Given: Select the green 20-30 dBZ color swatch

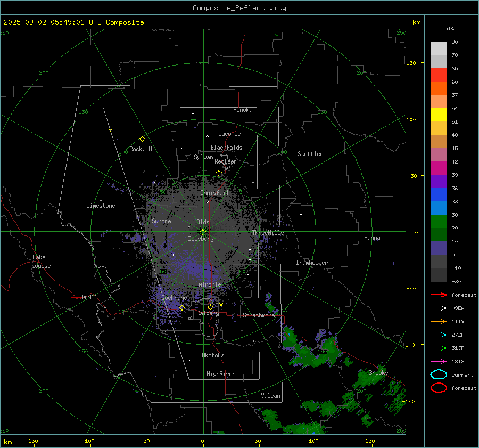Looking at the screenshot, I should [x=439, y=222].
